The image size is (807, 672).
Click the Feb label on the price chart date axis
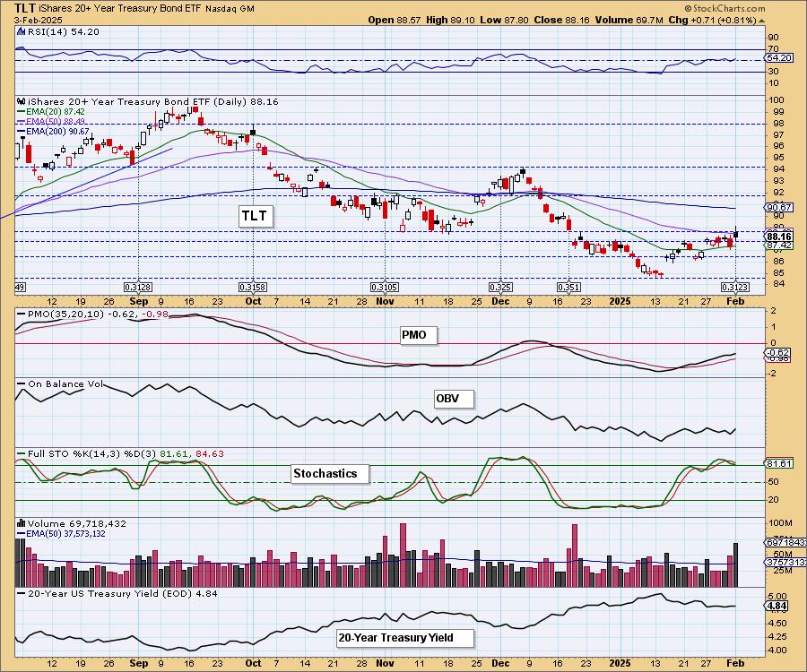click(x=735, y=301)
